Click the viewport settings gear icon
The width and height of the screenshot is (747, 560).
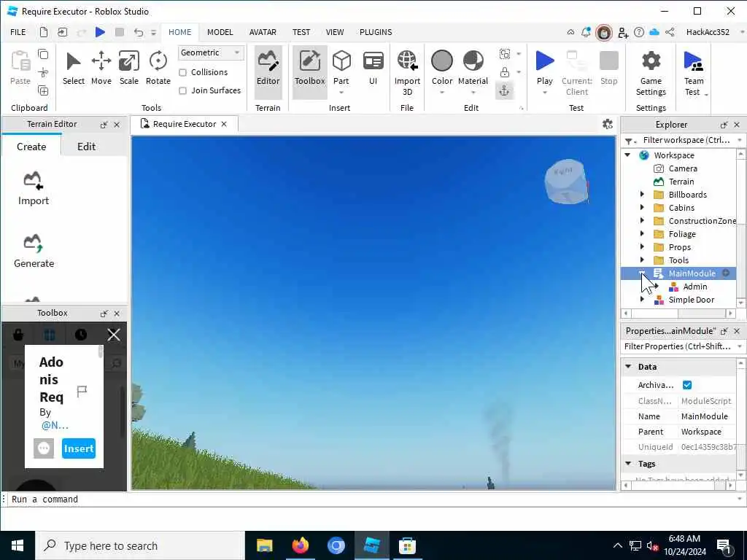tap(608, 124)
